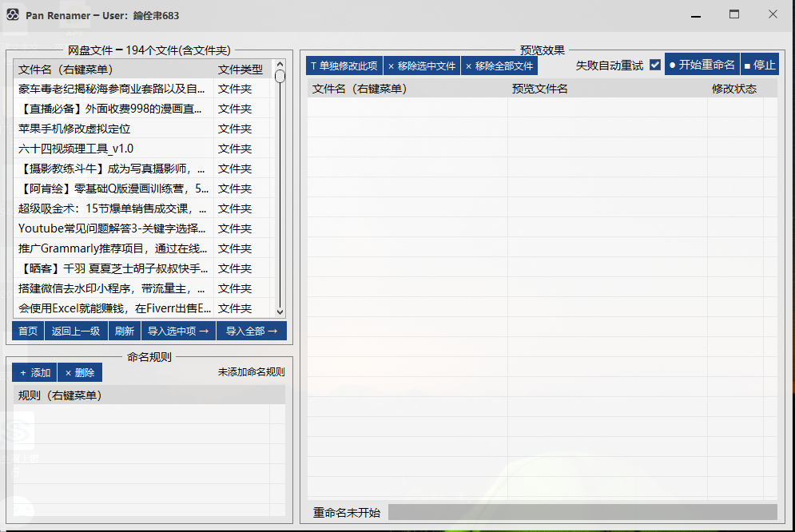This screenshot has width=795, height=532.
Task: Import selected items via 导入选中项
Action: [x=178, y=331]
